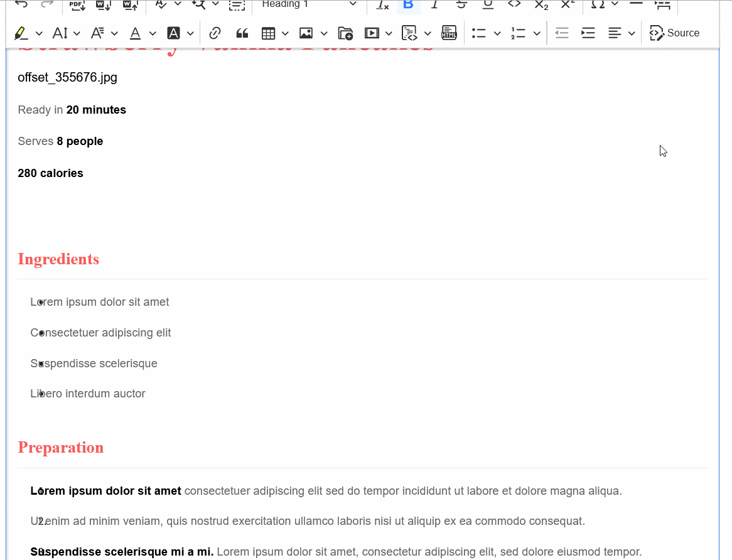
Task: Click the Insert media icon
Action: [372, 33]
